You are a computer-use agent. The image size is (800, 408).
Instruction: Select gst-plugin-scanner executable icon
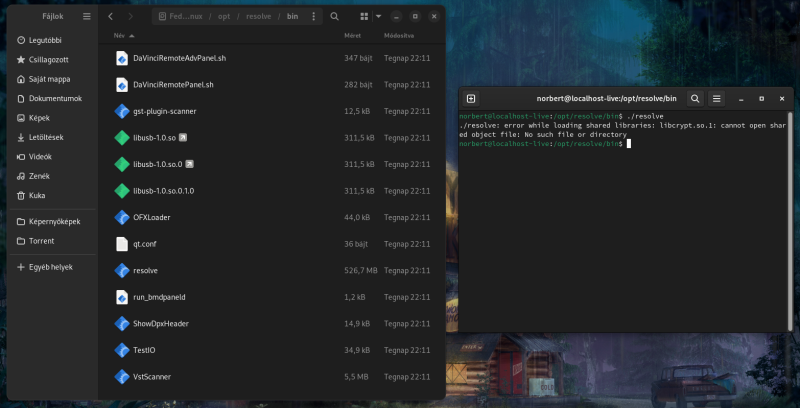(x=121, y=111)
